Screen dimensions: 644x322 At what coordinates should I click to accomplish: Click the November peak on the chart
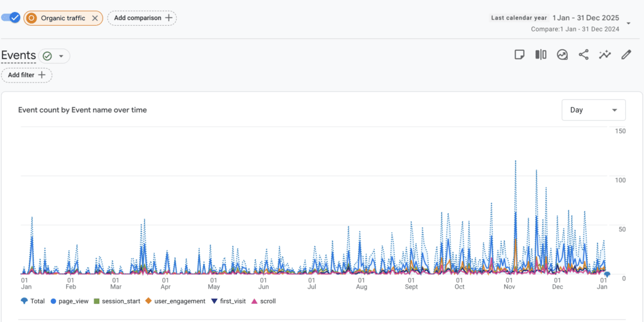[x=516, y=162]
